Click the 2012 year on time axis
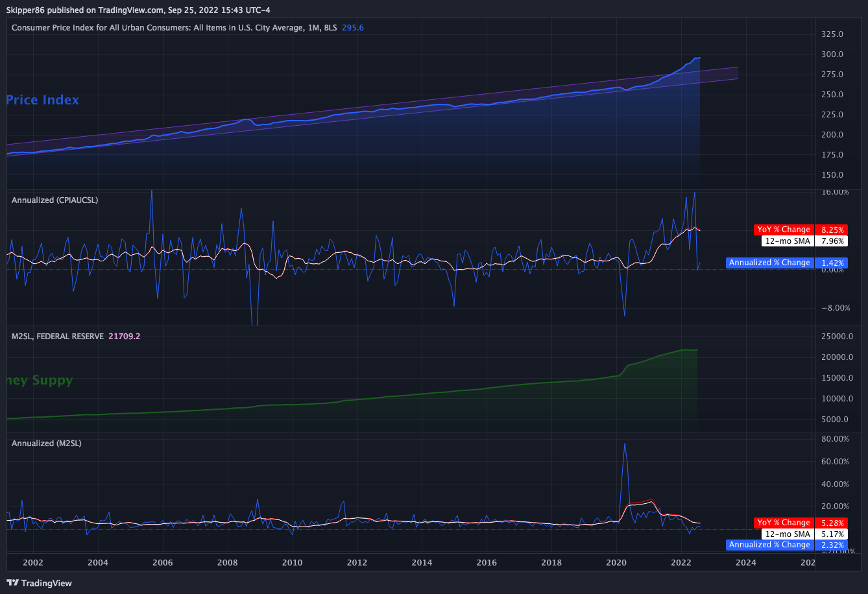This screenshot has height=594, width=868. click(x=357, y=562)
